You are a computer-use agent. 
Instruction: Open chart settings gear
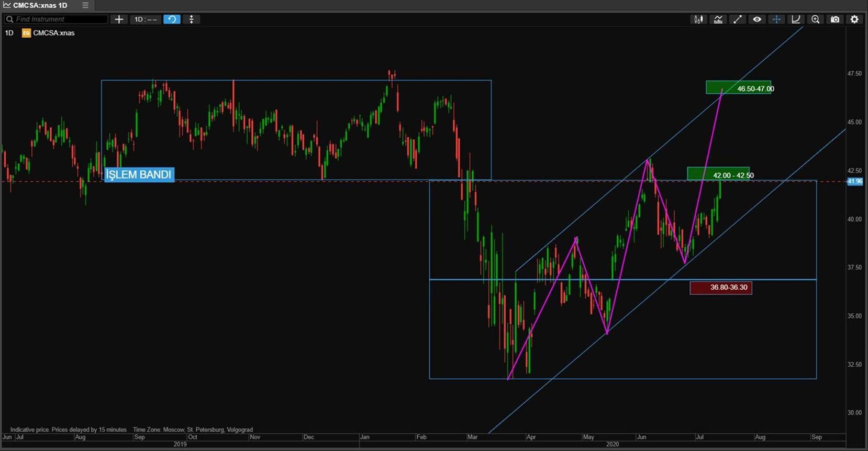point(854,19)
